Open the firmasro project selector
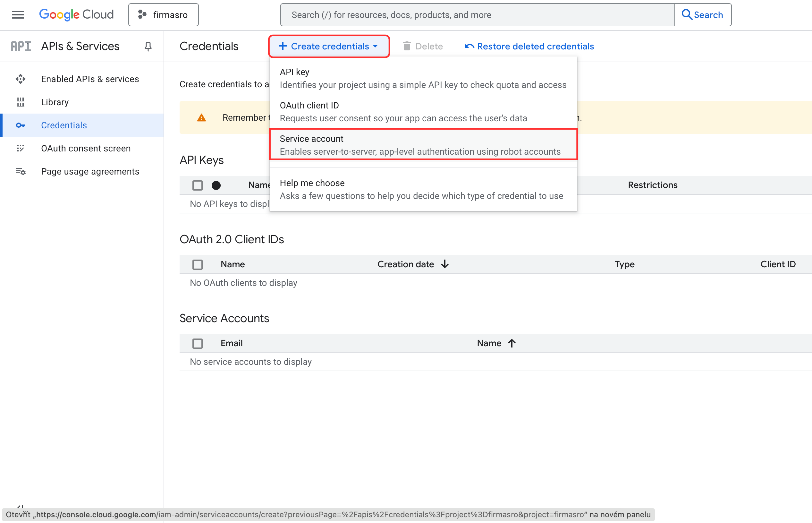This screenshot has width=812, height=523. click(163, 15)
